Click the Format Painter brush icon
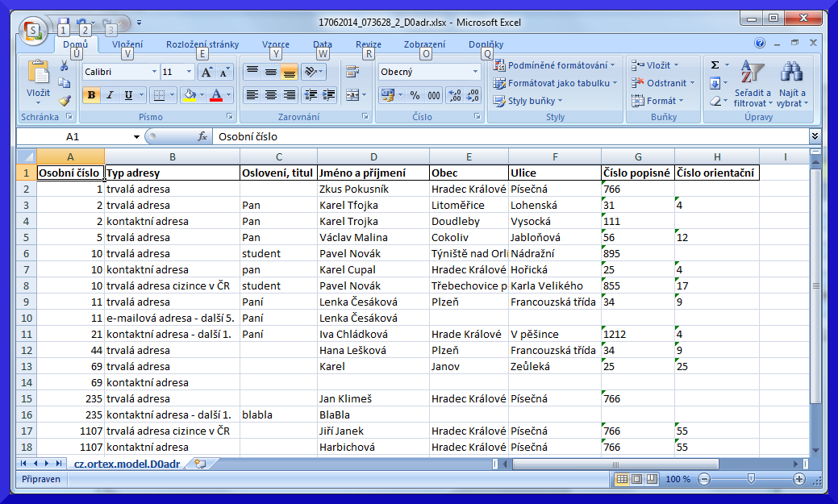This screenshot has height=504, width=838. pos(65,101)
